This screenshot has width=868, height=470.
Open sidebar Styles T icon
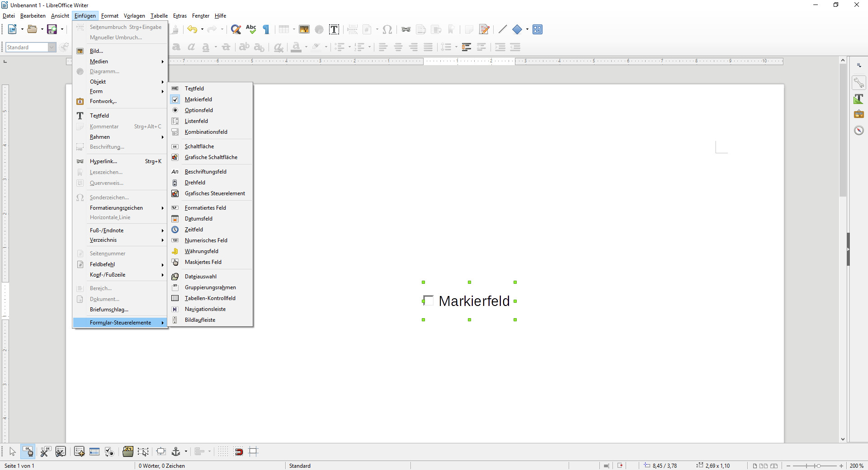click(859, 99)
